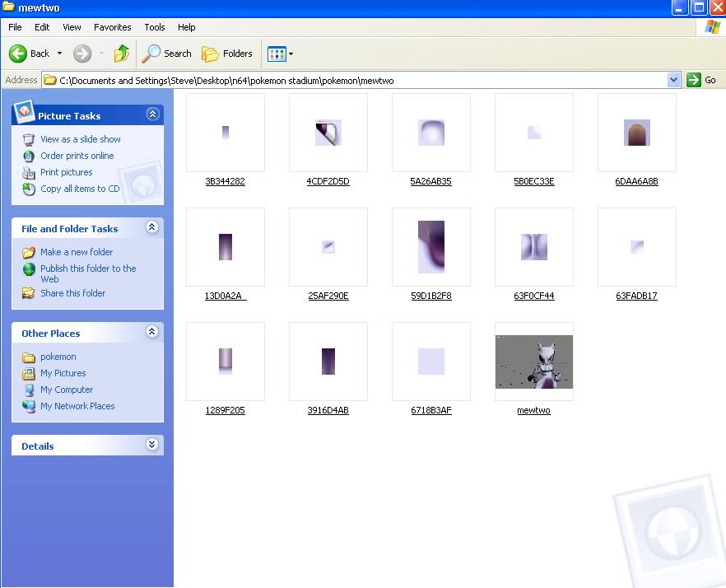This screenshot has width=726, height=588.
Task: Go up one folder level
Action: (x=122, y=54)
